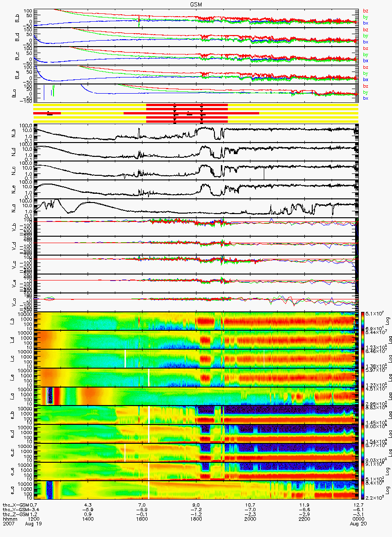Click the red-yellow mode status bar strip
The width and height of the screenshot is (392, 537).
(x=196, y=113)
